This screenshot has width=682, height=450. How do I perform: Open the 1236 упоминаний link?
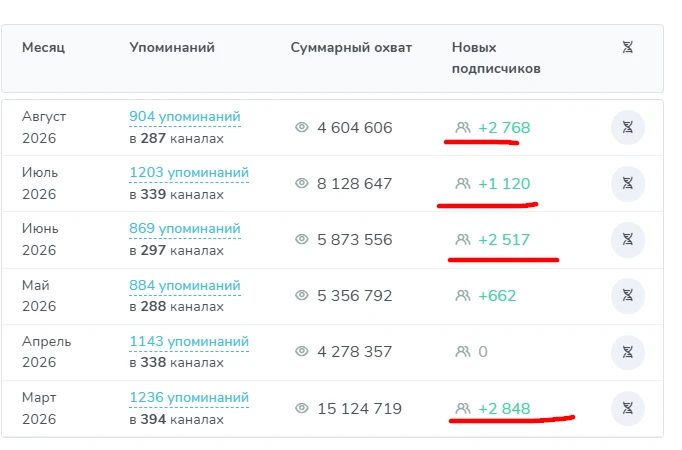coord(189,398)
